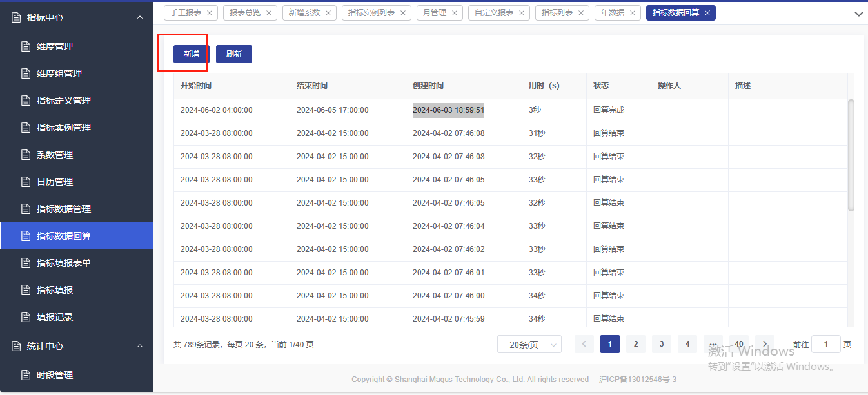Click the 维度管理 document icon
The image size is (868, 395).
[x=26, y=46]
